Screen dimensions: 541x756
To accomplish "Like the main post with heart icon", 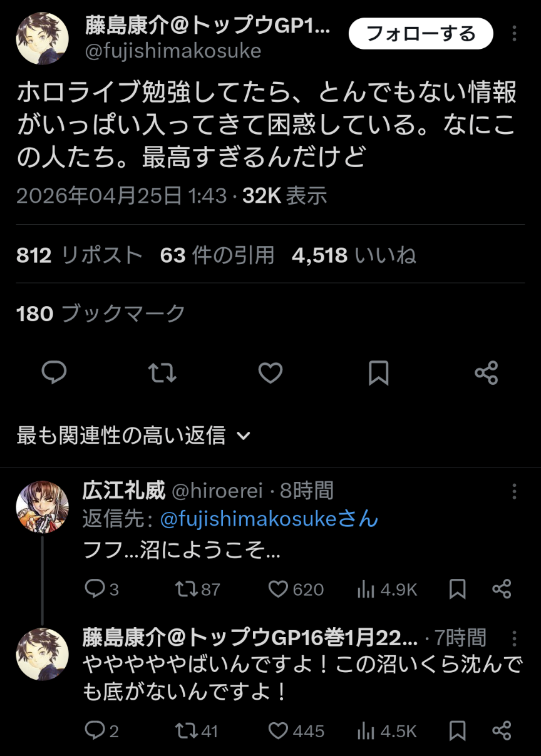I will (270, 373).
